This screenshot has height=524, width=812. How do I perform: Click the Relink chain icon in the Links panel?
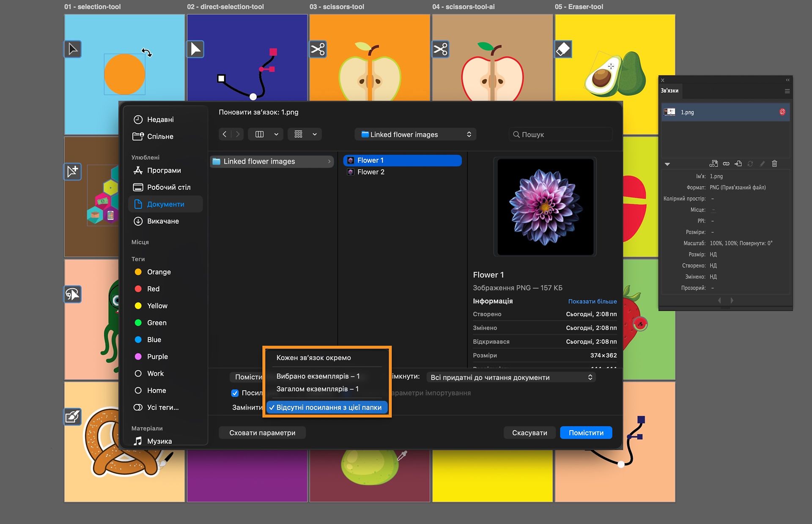pyautogui.click(x=726, y=164)
